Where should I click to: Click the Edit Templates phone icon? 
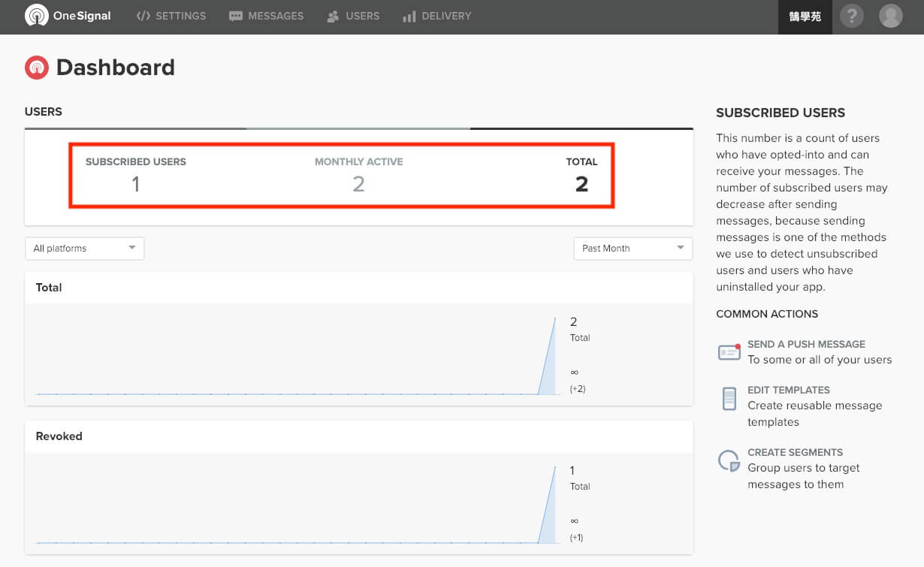pos(729,398)
